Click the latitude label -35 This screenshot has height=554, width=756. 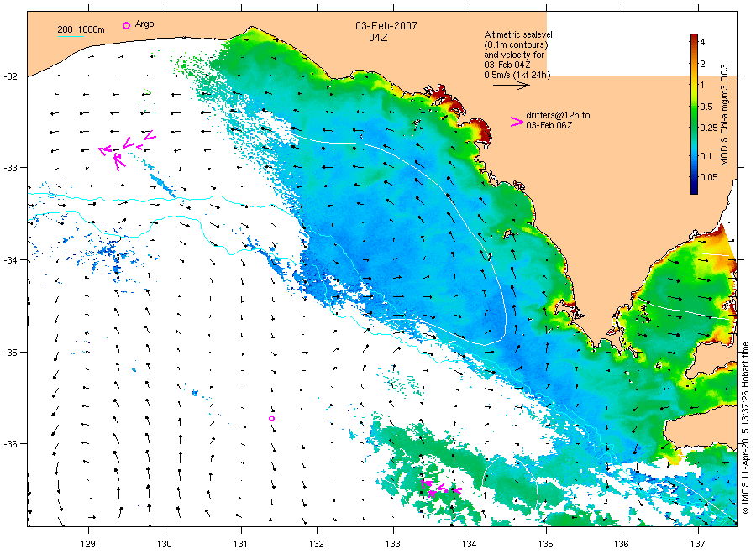[11, 353]
